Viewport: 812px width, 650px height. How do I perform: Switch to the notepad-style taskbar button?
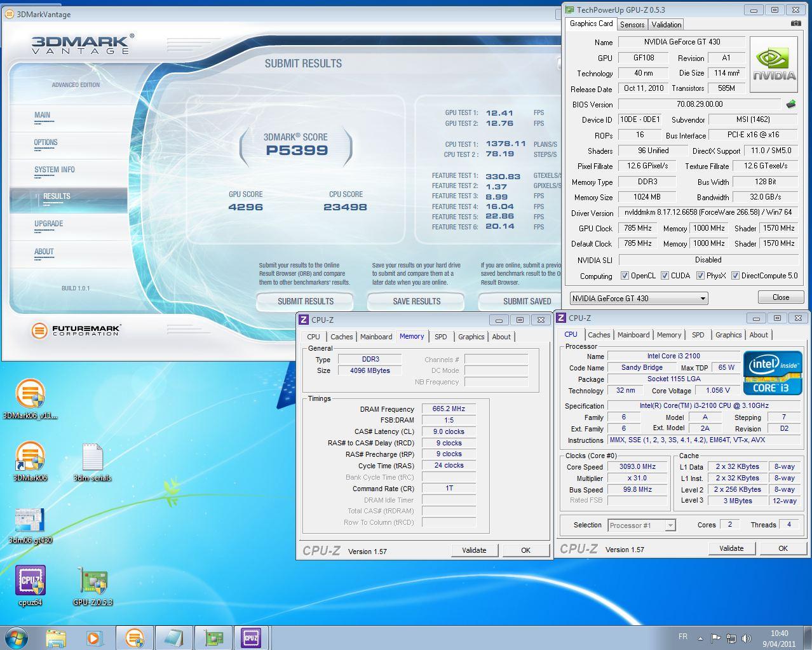(x=173, y=637)
